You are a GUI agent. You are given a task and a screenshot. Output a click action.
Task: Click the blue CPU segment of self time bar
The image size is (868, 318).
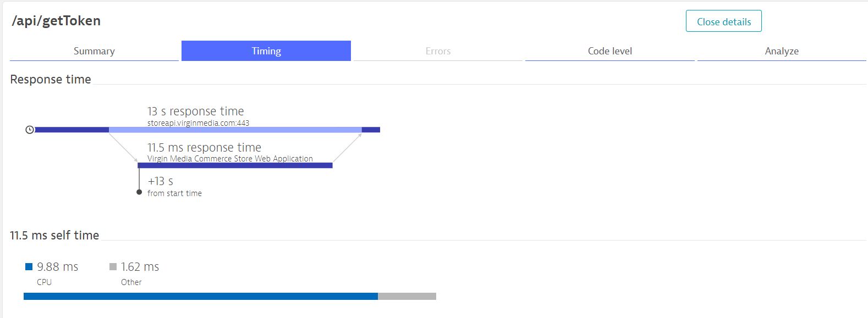point(201,297)
